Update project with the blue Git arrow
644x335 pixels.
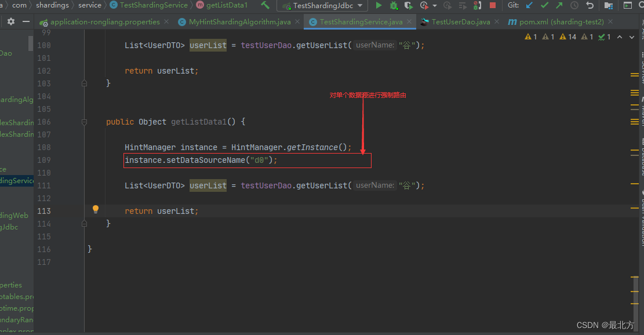pos(529,5)
